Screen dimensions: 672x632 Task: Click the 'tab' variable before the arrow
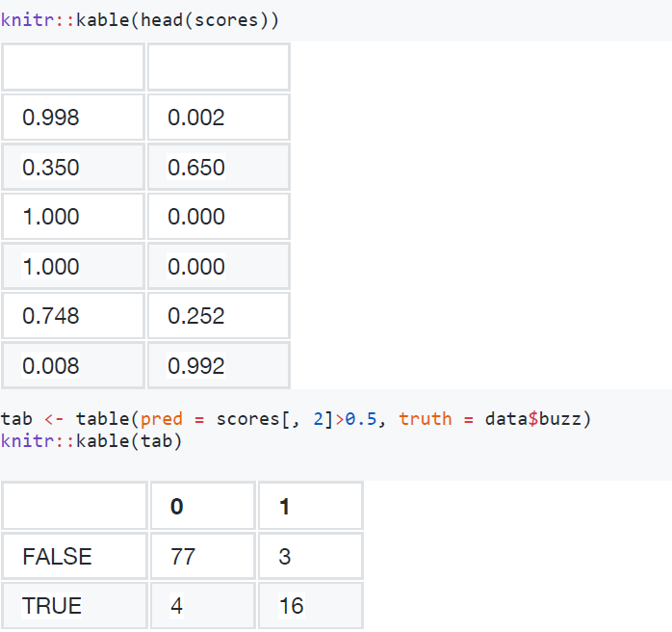click(x=16, y=419)
